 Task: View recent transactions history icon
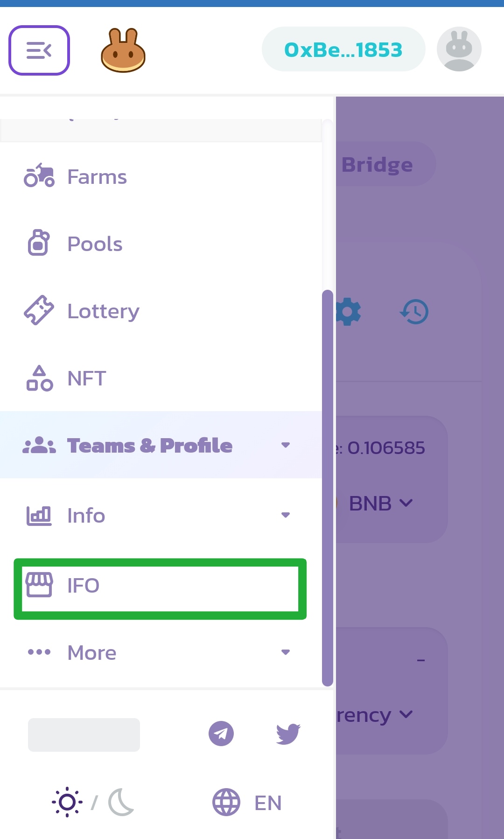click(414, 312)
